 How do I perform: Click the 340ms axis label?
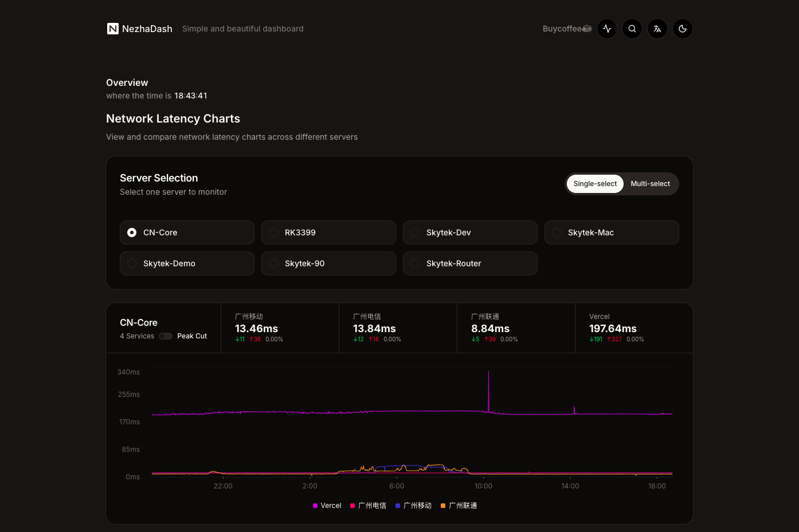click(x=128, y=372)
